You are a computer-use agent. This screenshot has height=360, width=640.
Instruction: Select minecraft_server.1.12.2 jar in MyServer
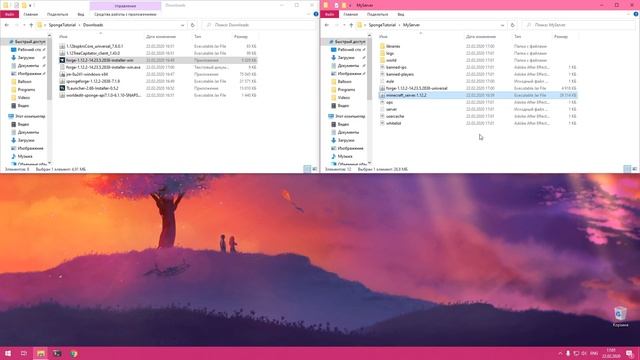(478, 95)
